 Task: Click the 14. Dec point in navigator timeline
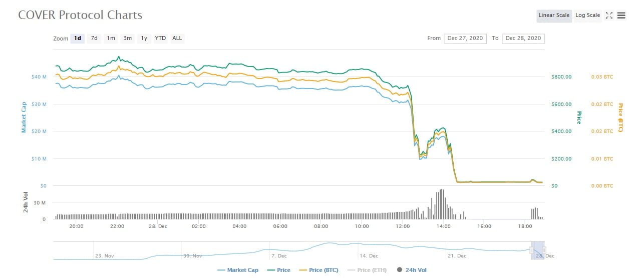369,255
